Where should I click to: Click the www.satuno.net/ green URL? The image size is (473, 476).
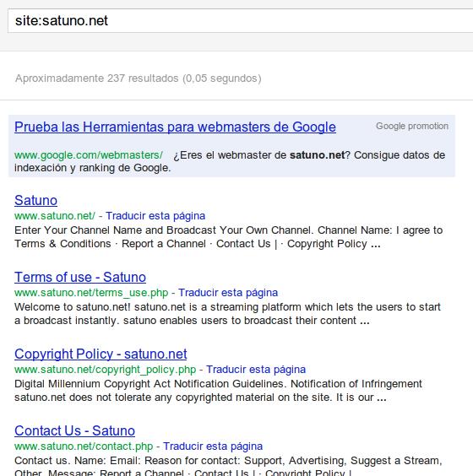pos(55,216)
